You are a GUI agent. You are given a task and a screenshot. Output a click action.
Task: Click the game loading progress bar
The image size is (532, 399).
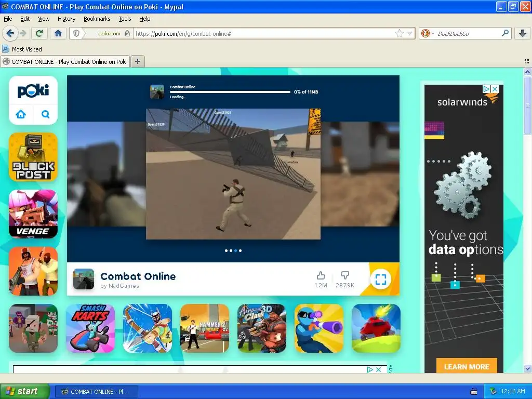[230, 91]
